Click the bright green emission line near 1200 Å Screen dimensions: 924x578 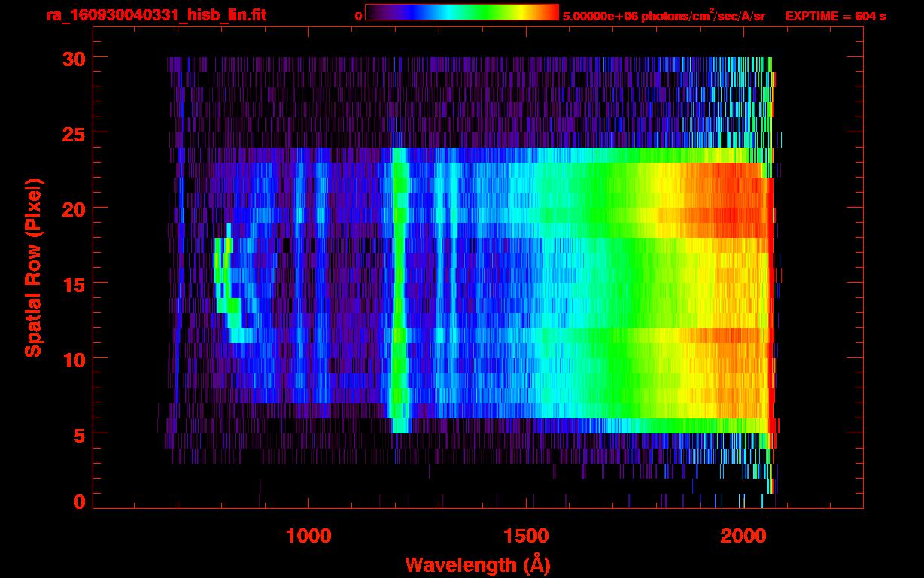coord(399,291)
